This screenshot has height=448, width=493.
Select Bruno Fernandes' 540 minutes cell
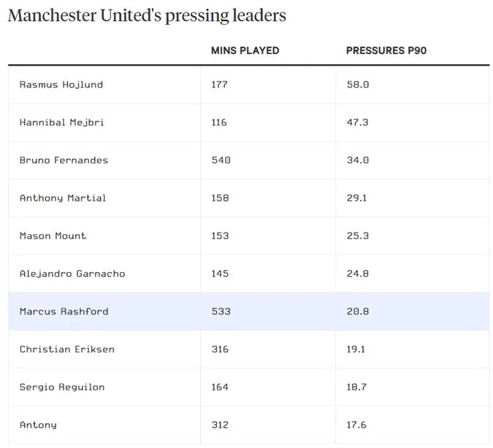(x=220, y=161)
